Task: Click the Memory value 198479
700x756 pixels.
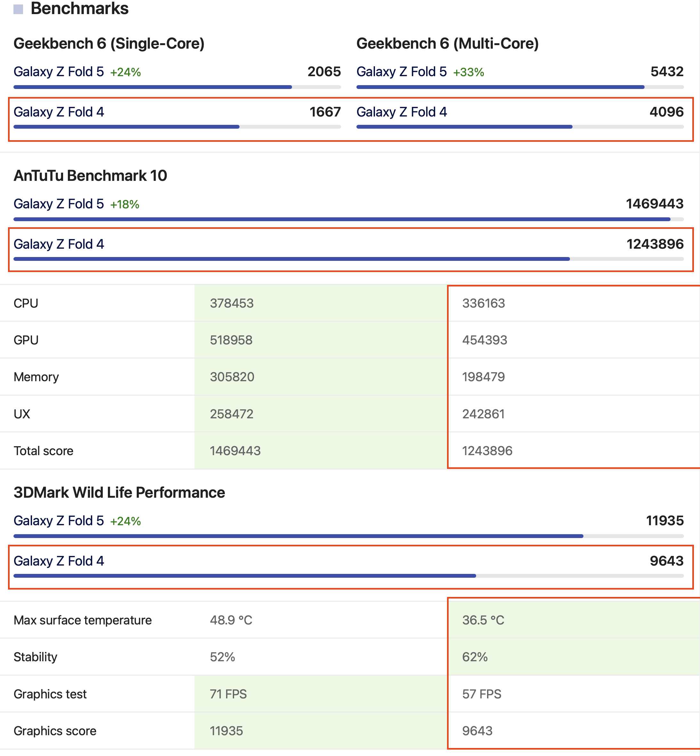Action: (x=483, y=377)
